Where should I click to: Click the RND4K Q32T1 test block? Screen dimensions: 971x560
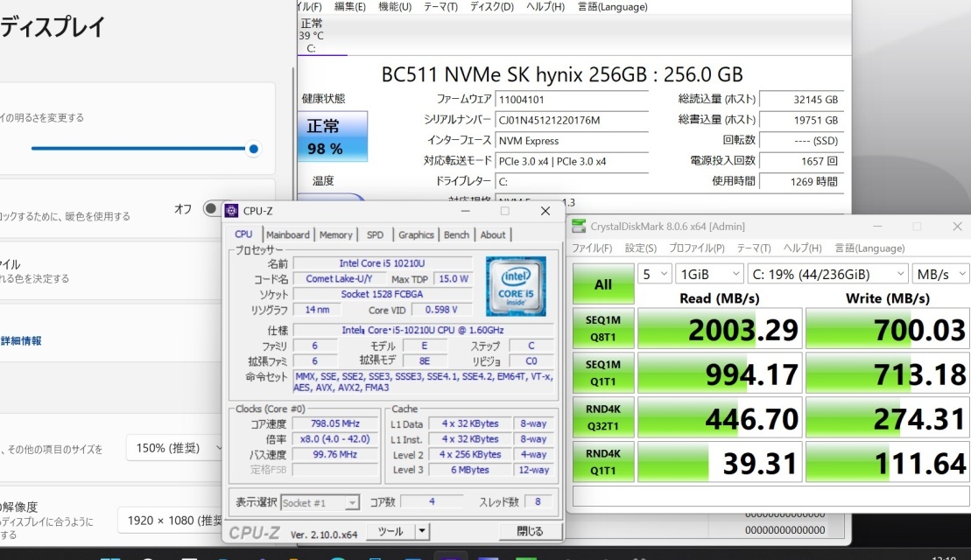(x=602, y=417)
